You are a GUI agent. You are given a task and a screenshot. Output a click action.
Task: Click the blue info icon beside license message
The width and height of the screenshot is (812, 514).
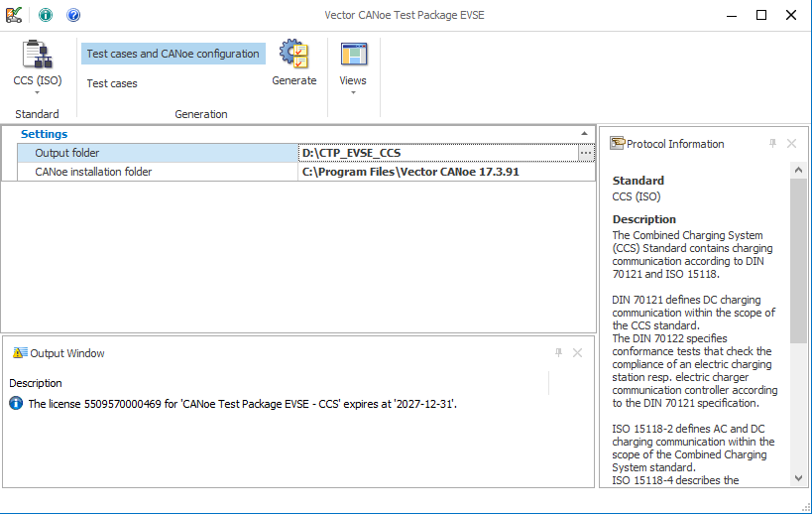[16, 403]
